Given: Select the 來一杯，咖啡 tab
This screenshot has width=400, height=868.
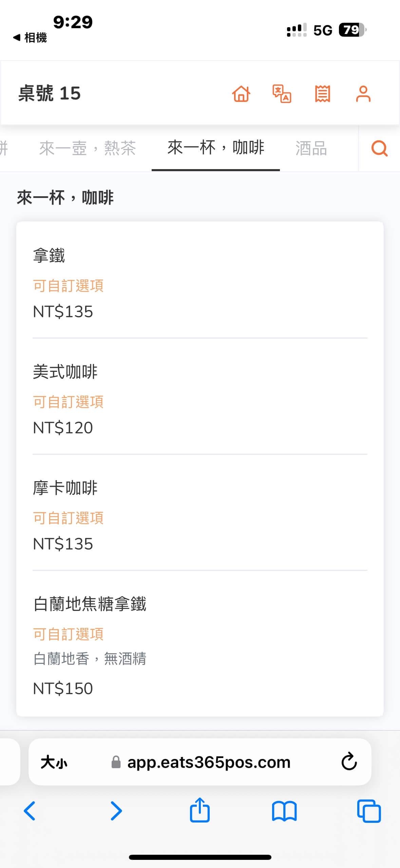Looking at the screenshot, I should (216, 148).
